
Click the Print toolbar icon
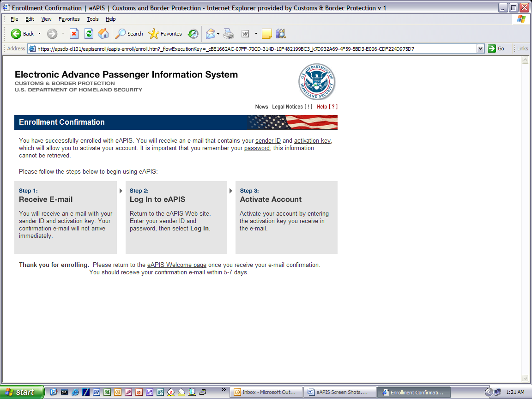click(229, 34)
